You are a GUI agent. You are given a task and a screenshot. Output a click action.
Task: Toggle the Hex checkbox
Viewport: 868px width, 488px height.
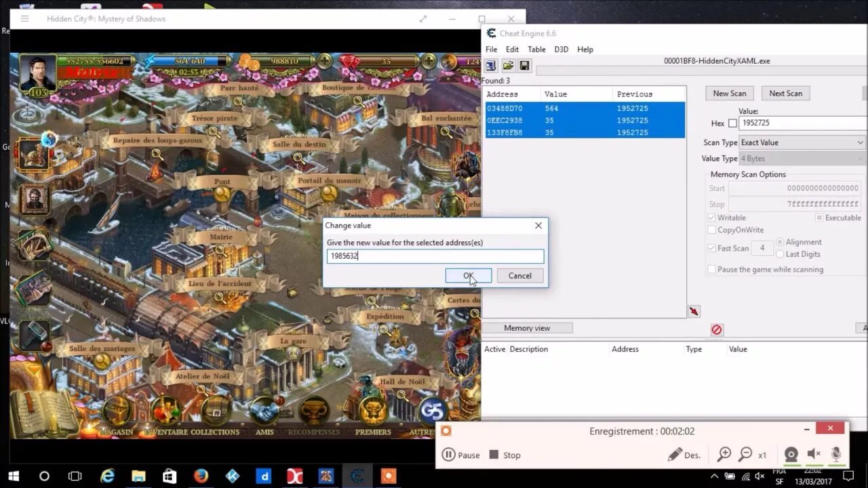(732, 123)
